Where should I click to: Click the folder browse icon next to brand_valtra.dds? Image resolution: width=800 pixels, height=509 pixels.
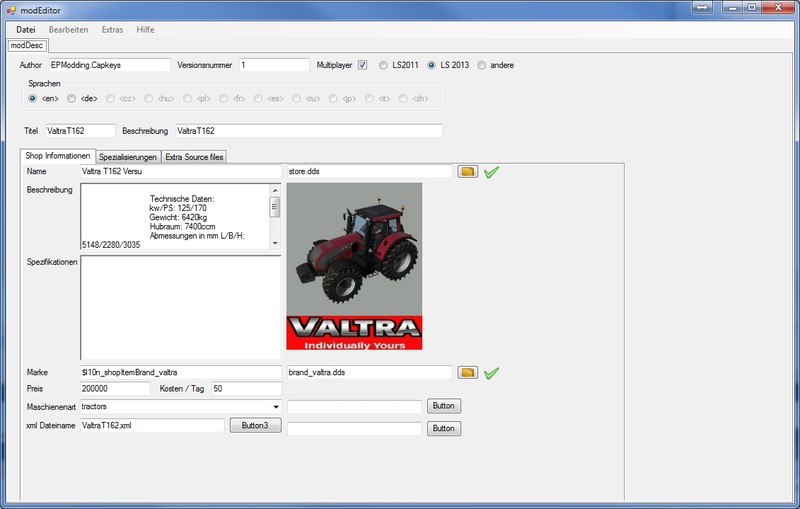[467, 372]
